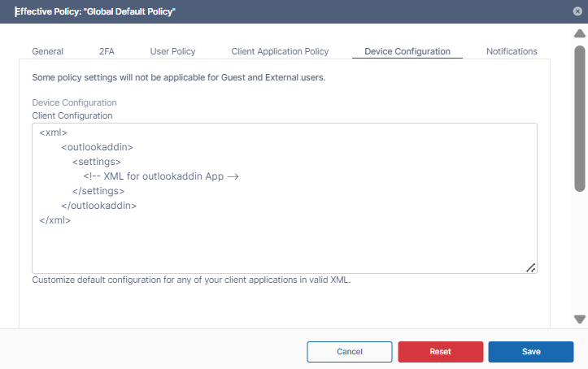Place cursor on closing </xml> line
This screenshot has width=588, height=369.
coord(55,220)
